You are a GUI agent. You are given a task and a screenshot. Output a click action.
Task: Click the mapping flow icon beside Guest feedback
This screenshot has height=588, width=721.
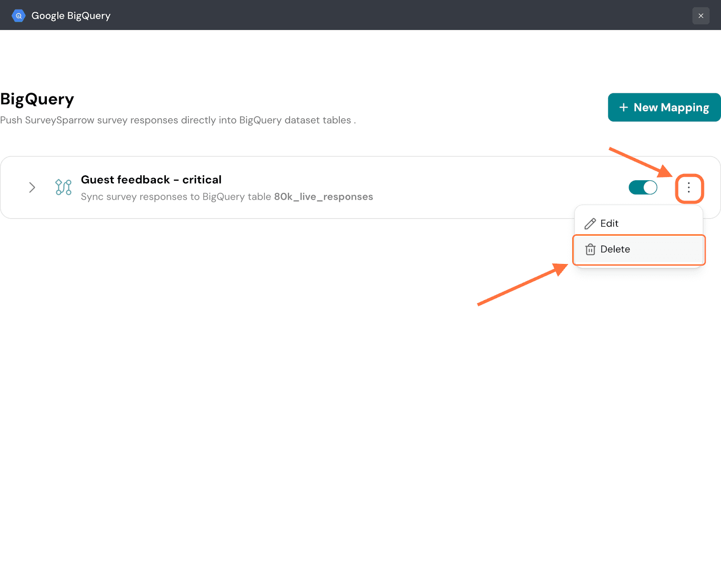63,187
